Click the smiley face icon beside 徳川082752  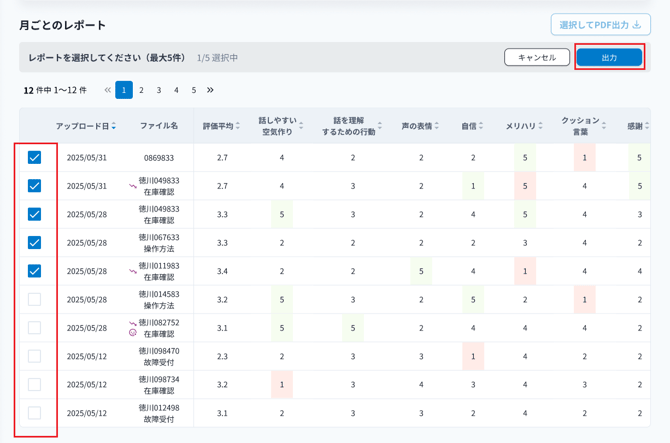pyautogui.click(x=133, y=333)
